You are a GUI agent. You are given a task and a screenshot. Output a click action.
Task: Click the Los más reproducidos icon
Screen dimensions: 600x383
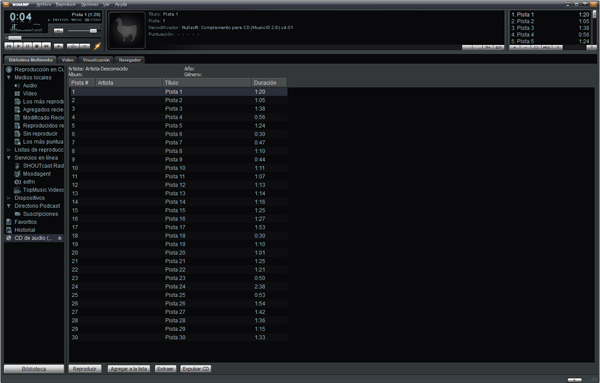click(17, 101)
